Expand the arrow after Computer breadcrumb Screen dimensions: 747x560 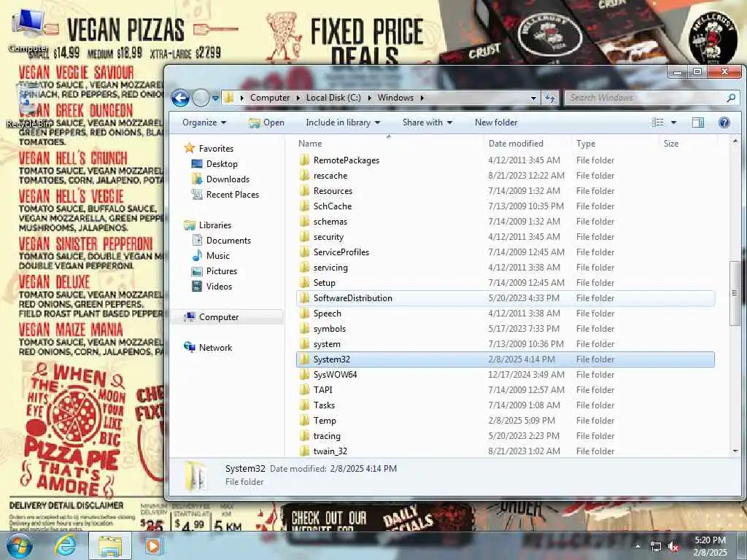[x=298, y=98]
